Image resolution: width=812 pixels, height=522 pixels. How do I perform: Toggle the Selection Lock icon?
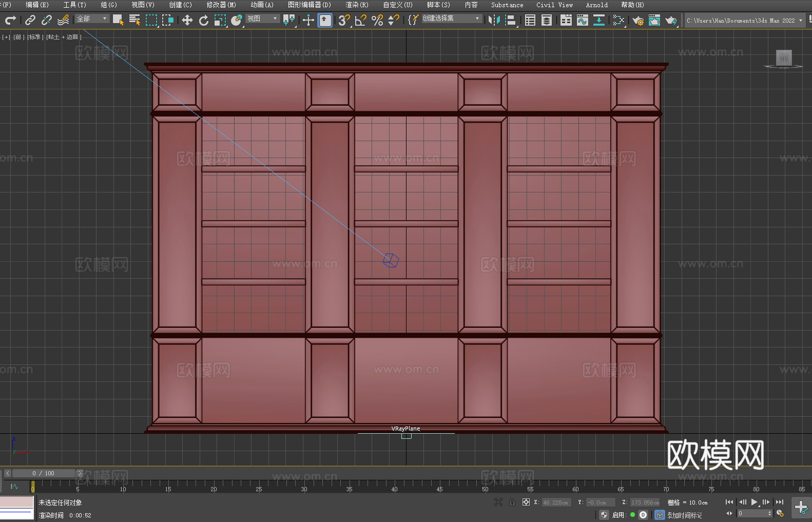(512, 502)
